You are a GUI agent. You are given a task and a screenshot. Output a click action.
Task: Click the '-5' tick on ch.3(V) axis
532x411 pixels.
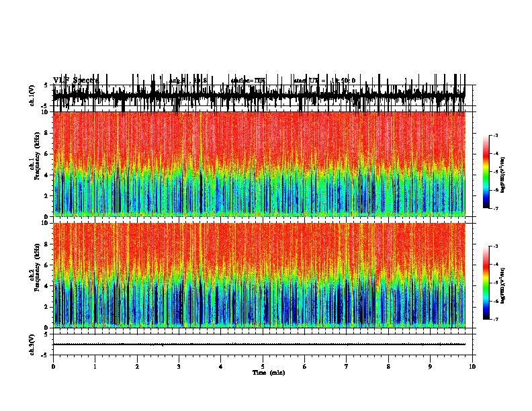click(45, 355)
